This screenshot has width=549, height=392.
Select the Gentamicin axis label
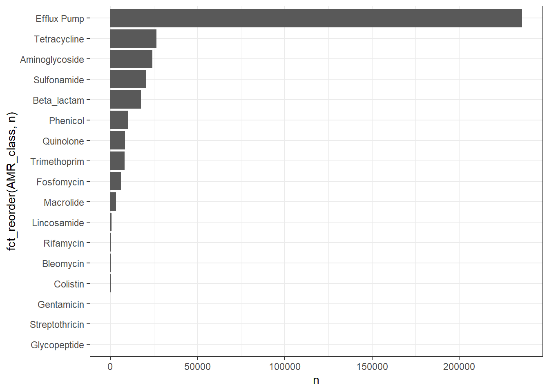coord(61,305)
